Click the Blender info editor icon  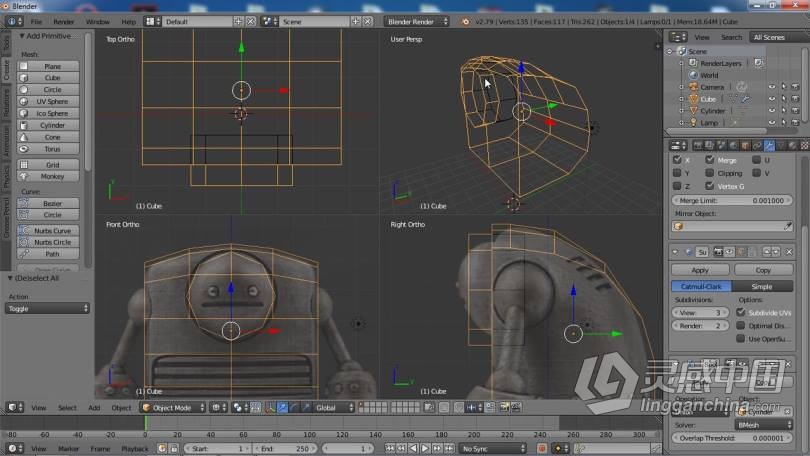[15, 22]
